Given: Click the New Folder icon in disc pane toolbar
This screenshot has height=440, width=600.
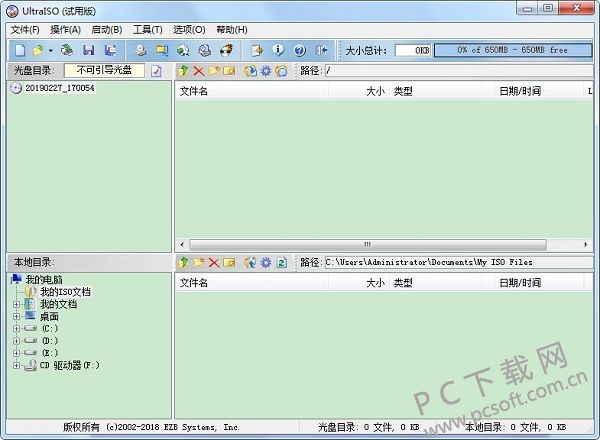Looking at the screenshot, I should click(214, 71).
